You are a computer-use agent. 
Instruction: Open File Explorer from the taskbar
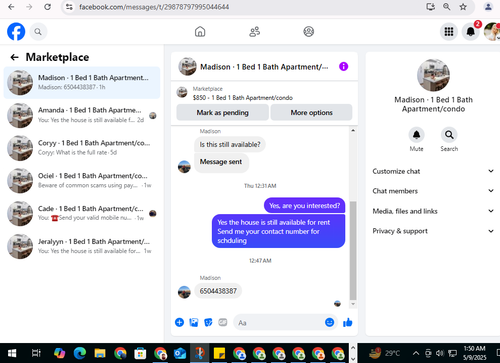[x=100, y=353]
